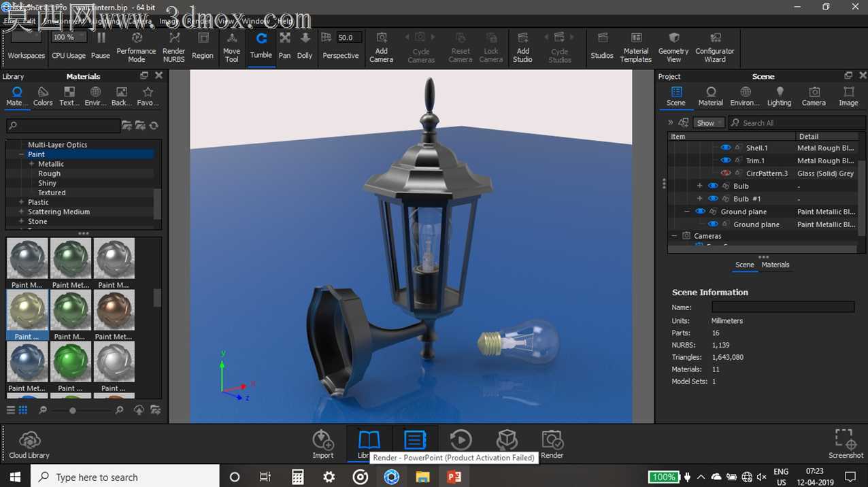Open the Material project tab
This screenshot has height=487, width=868.
(711, 97)
